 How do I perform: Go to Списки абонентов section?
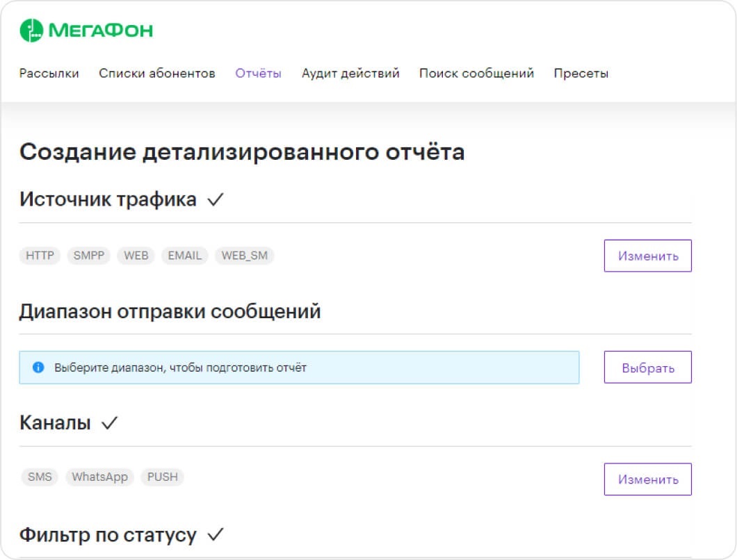(157, 74)
